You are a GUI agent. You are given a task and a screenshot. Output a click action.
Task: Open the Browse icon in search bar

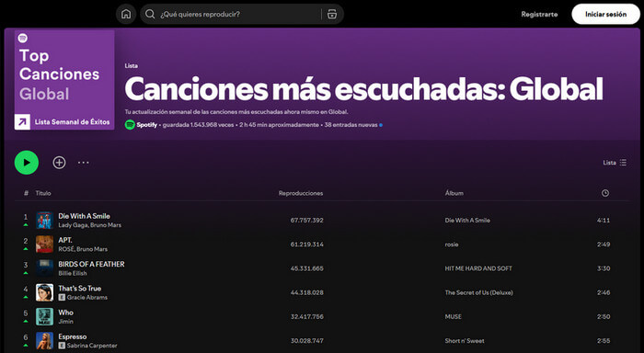tap(332, 14)
